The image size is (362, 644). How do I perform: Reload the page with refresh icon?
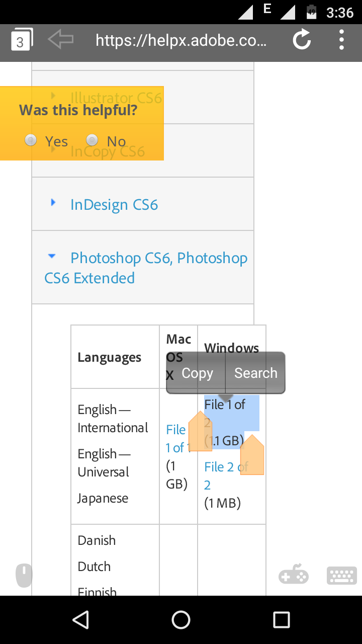coord(302,40)
